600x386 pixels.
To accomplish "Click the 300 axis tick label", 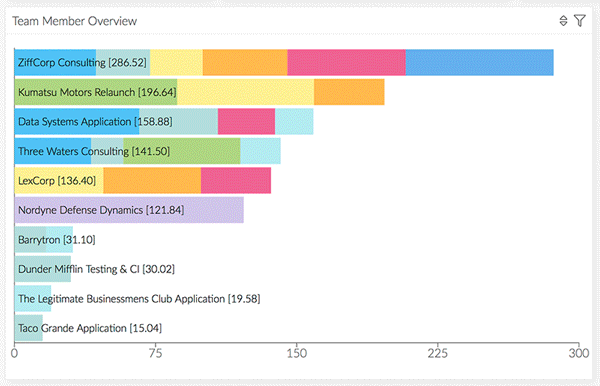I will pos(579,353).
